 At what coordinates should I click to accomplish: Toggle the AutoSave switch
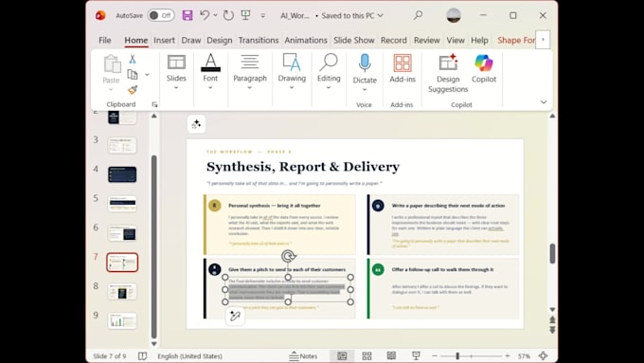click(x=161, y=15)
